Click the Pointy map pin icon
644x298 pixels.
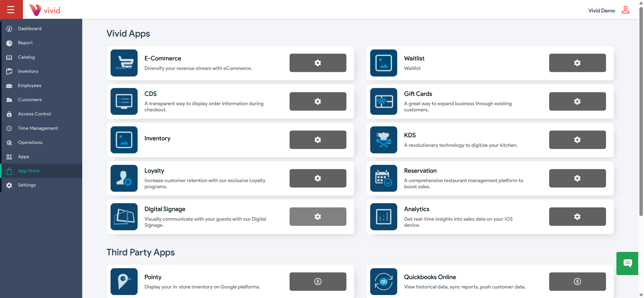click(x=124, y=281)
